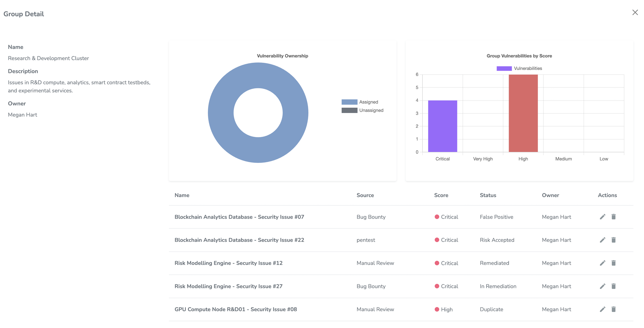Viewport: 644px width, 328px height.
Task: Click the red High bar in chart
Action: [x=523, y=113]
